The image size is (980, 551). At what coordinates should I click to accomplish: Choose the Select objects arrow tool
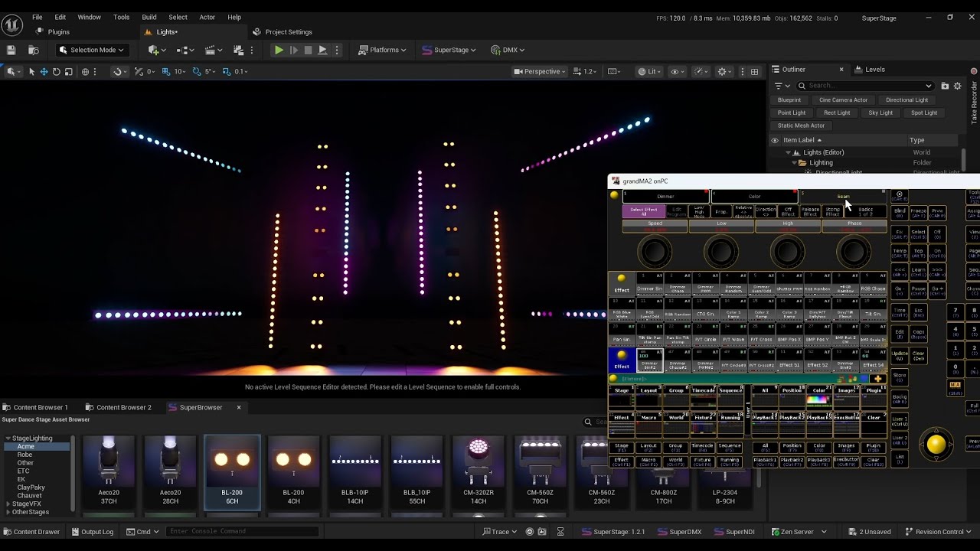(x=31, y=71)
